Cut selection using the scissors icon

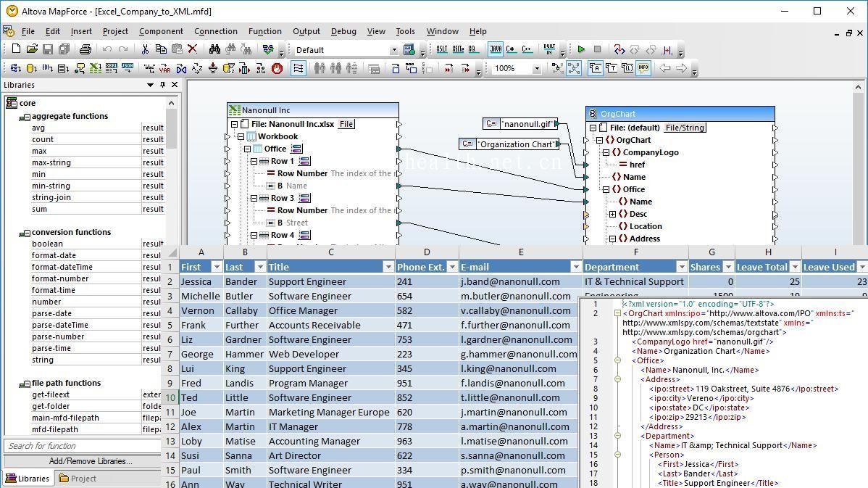pyautogui.click(x=145, y=49)
